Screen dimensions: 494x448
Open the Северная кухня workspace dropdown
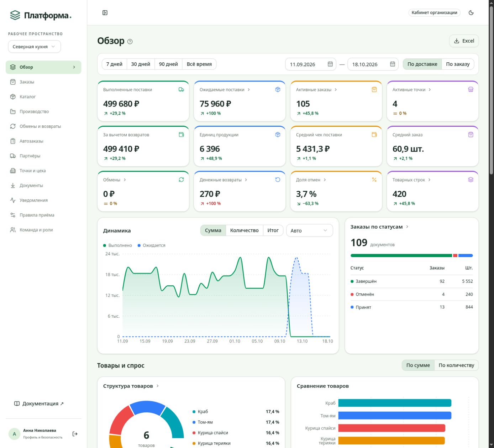tap(35, 47)
